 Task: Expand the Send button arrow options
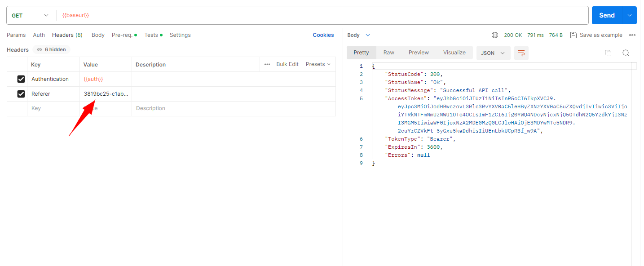click(629, 15)
